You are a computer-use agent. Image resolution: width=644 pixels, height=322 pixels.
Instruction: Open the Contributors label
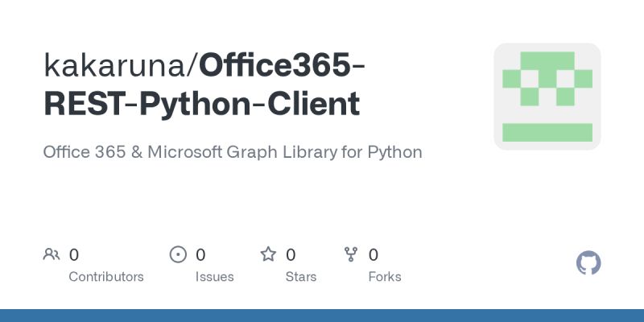coord(106,277)
